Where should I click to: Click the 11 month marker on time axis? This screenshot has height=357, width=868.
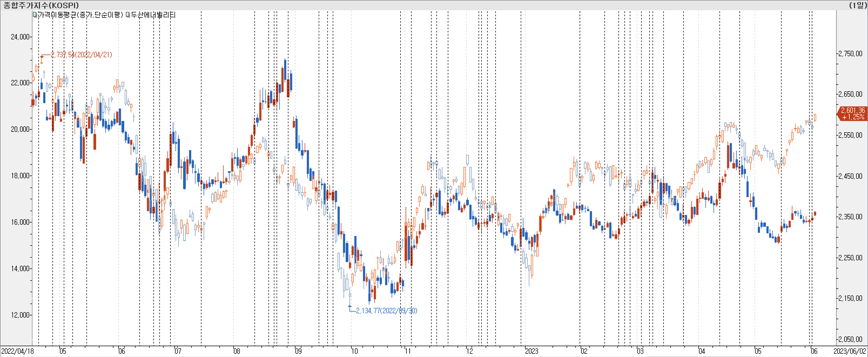tap(408, 351)
